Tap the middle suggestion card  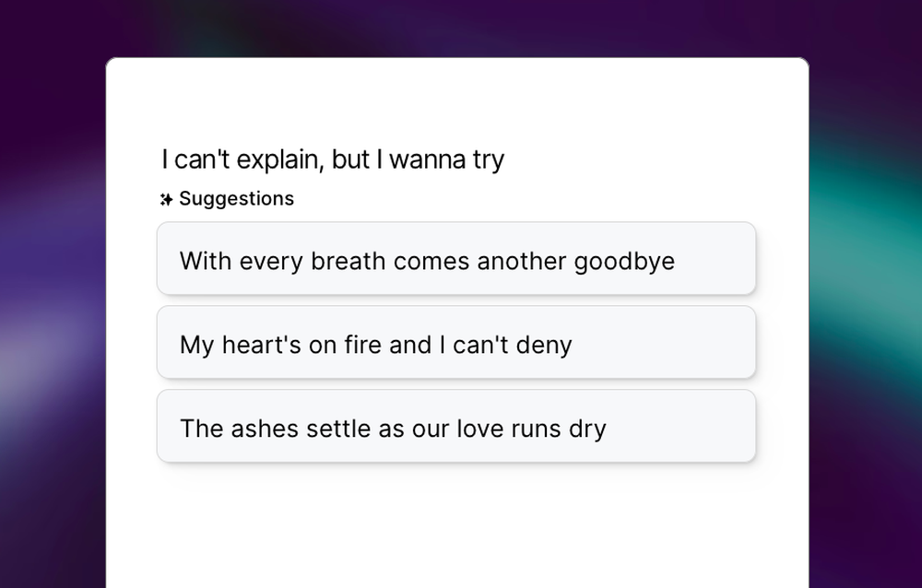(x=456, y=344)
